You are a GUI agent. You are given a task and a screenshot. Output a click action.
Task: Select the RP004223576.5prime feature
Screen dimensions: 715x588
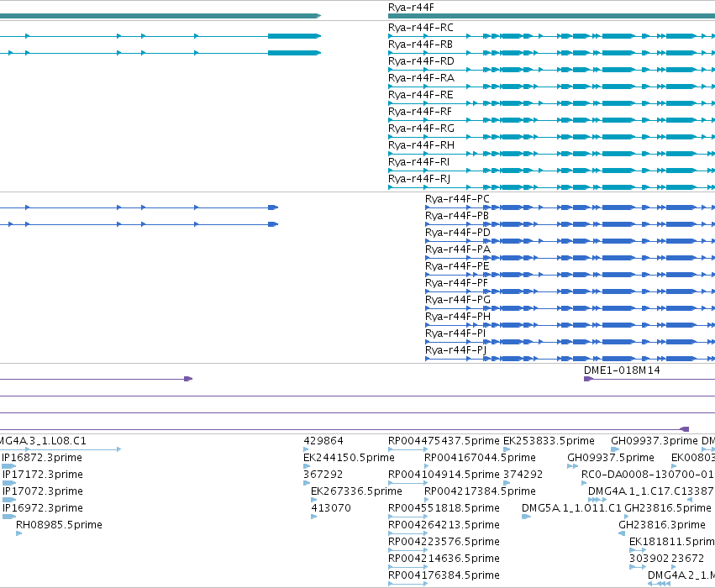click(444, 542)
